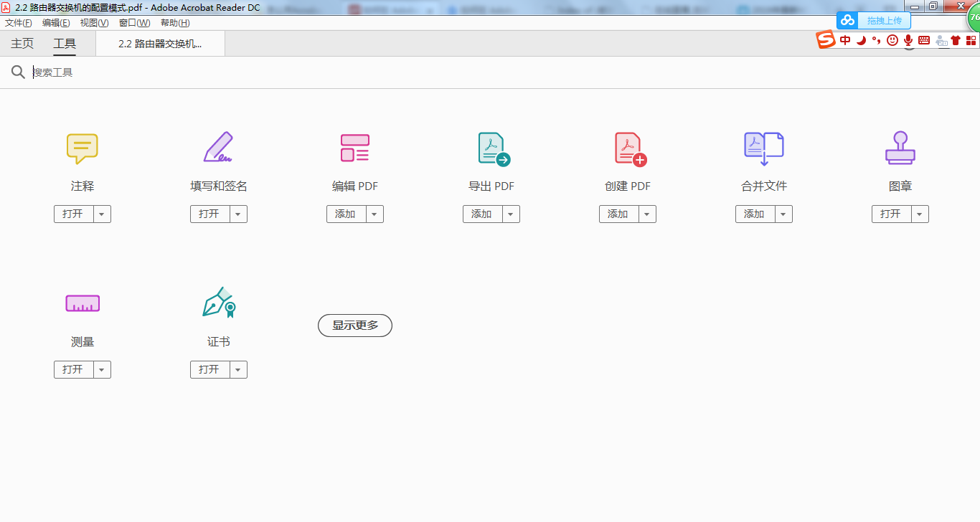Open the 注释 comment tool icon
980x522 pixels.
click(x=82, y=148)
